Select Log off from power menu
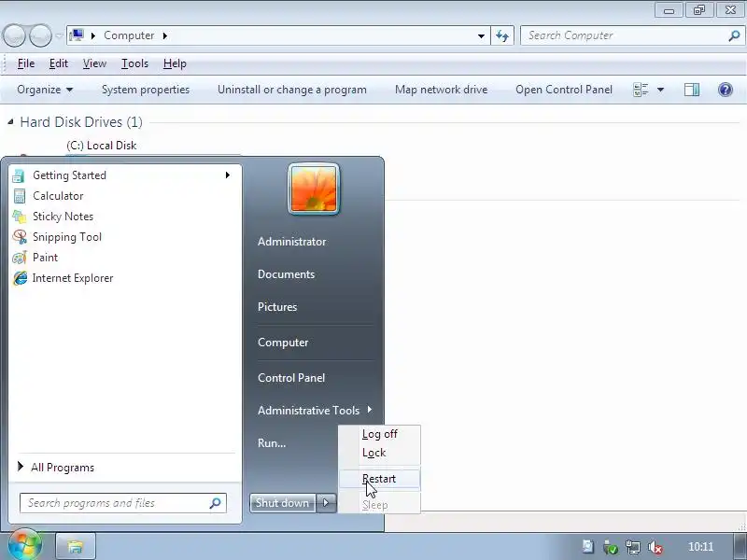 [379, 434]
